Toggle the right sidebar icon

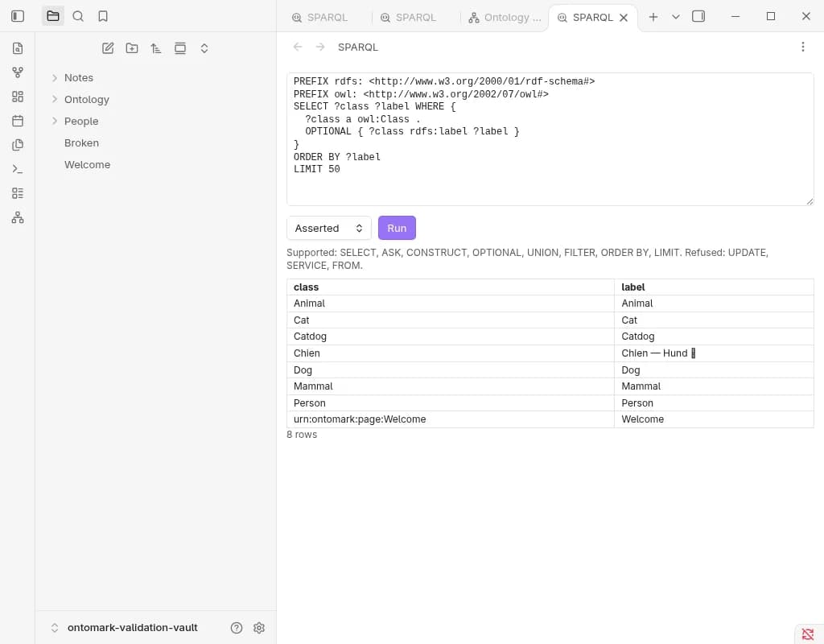coord(698,17)
